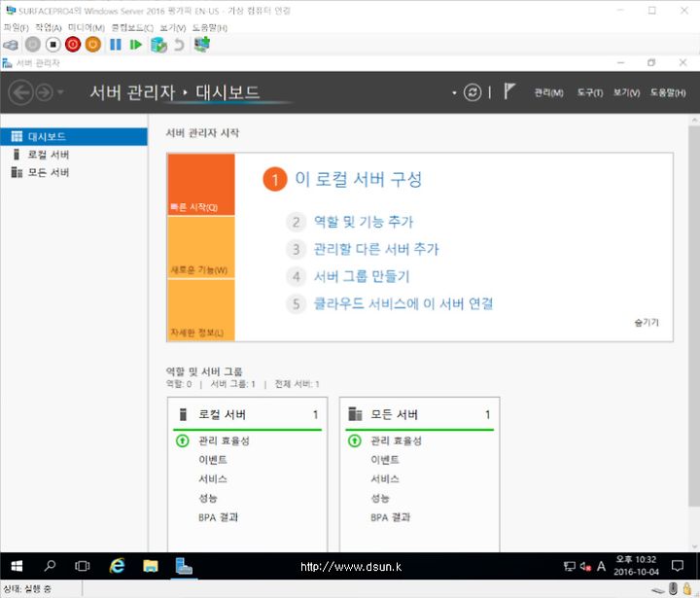Open Server Manager 보기(V) menu
700x598 pixels.
point(626,92)
